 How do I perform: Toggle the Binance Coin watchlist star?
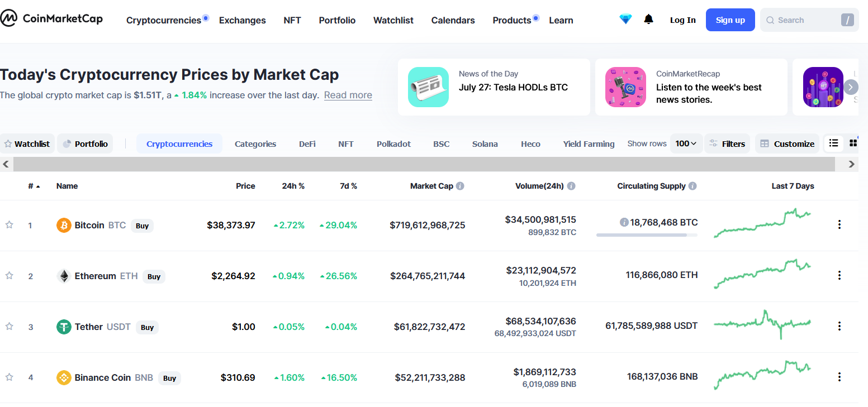9,377
